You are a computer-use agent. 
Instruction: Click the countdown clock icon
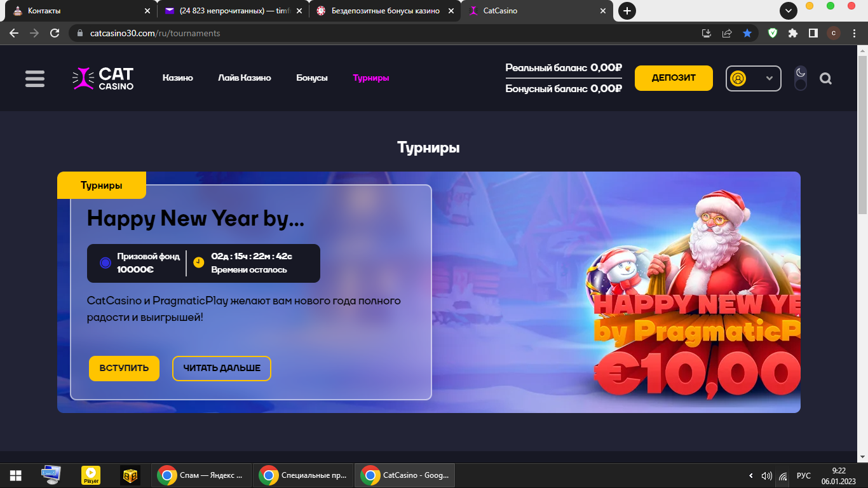198,262
